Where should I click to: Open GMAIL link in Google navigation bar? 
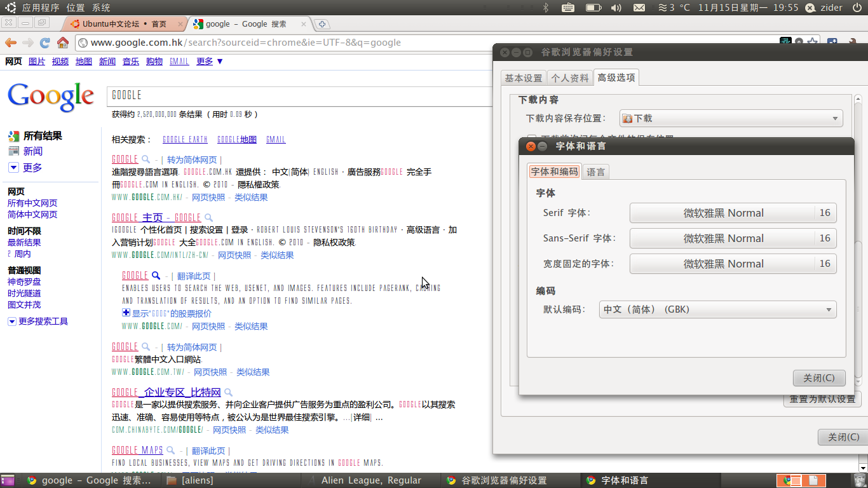coord(179,62)
